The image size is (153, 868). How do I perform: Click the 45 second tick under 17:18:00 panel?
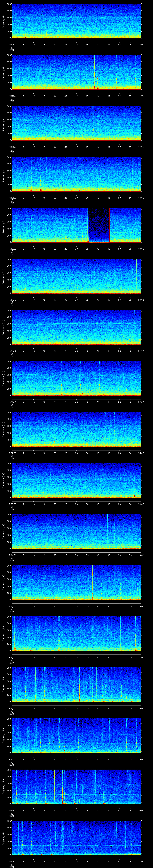109,249
